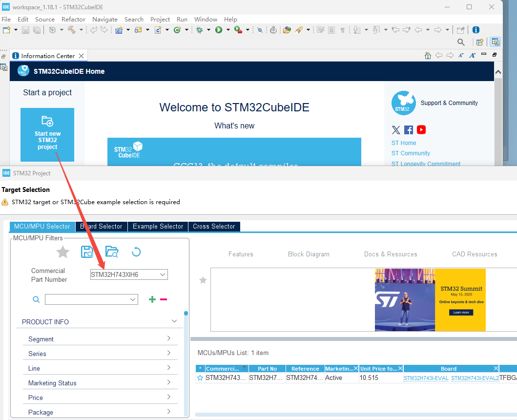Click the save search floppy icon
This screenshot has height=420, width=517.
pos(87,252)
